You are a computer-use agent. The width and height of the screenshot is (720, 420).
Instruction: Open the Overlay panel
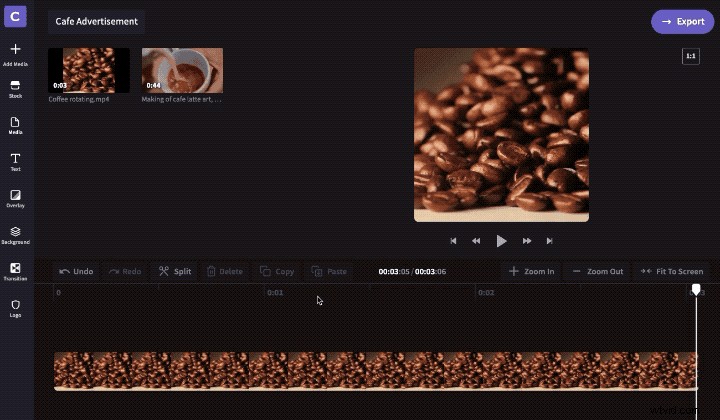15,199
